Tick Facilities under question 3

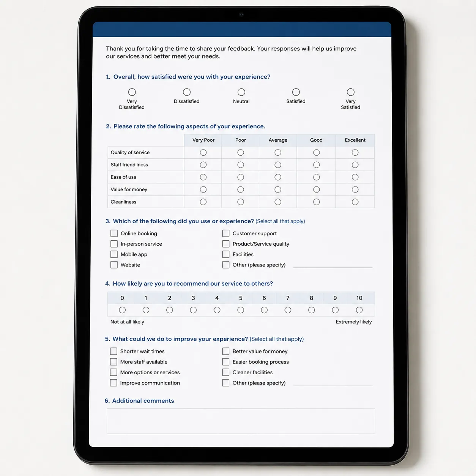click(226, 254)
